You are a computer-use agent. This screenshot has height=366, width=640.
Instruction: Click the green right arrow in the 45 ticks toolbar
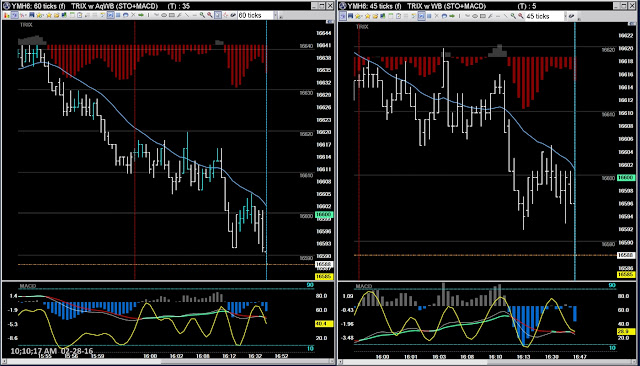(452, 16)
